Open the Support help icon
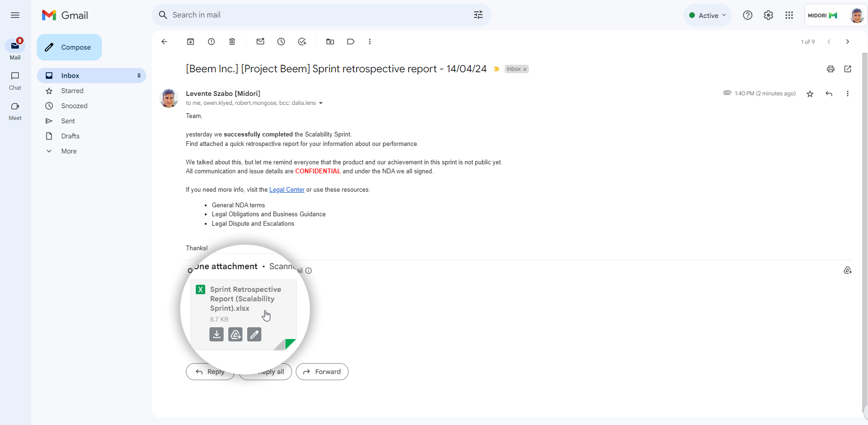This screenshot has width=868, height=425. [748, 15]
